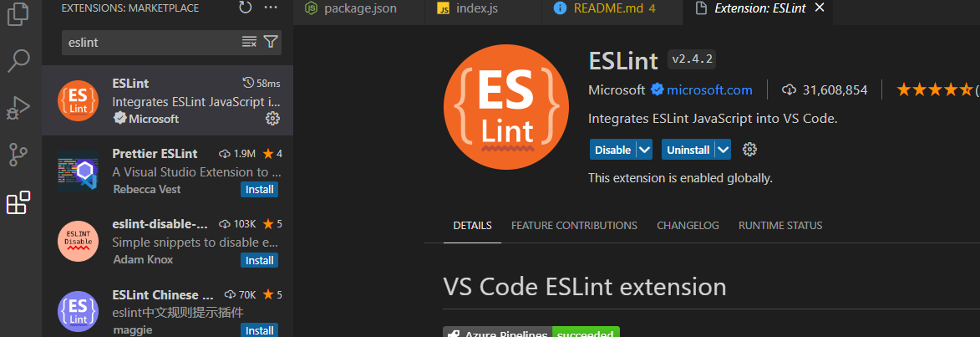Select eslint-disable snippets extension icon
980x337 pixels.
[79, 242]
